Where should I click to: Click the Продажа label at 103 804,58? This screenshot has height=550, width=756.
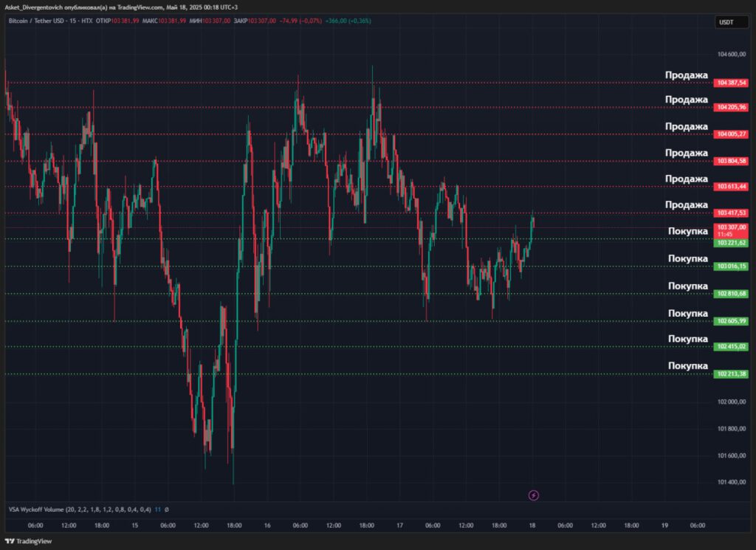click(686, 153)
